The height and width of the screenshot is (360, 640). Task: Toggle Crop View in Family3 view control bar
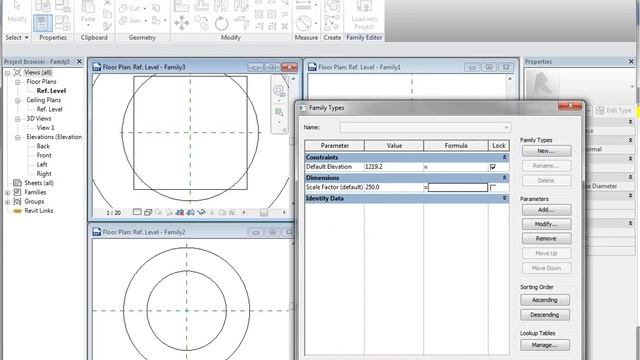coord(180,212)
